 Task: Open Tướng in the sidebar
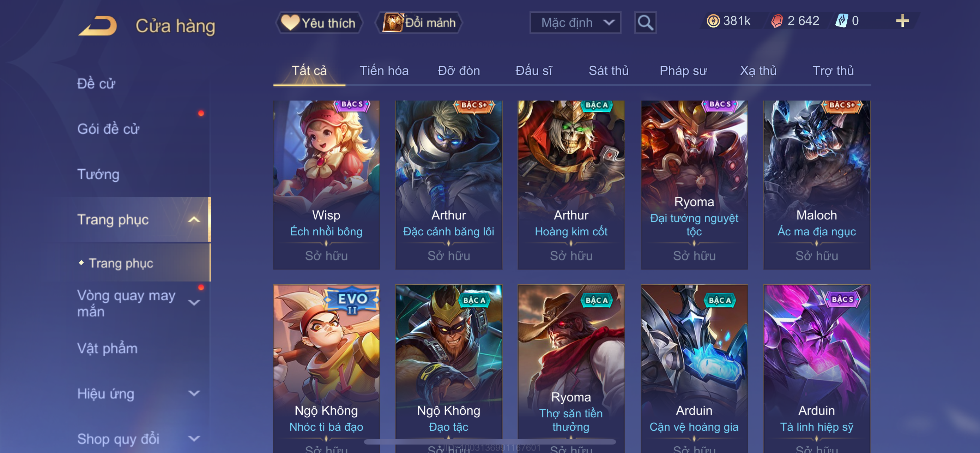pyautogui.click(x=98, y=174)
